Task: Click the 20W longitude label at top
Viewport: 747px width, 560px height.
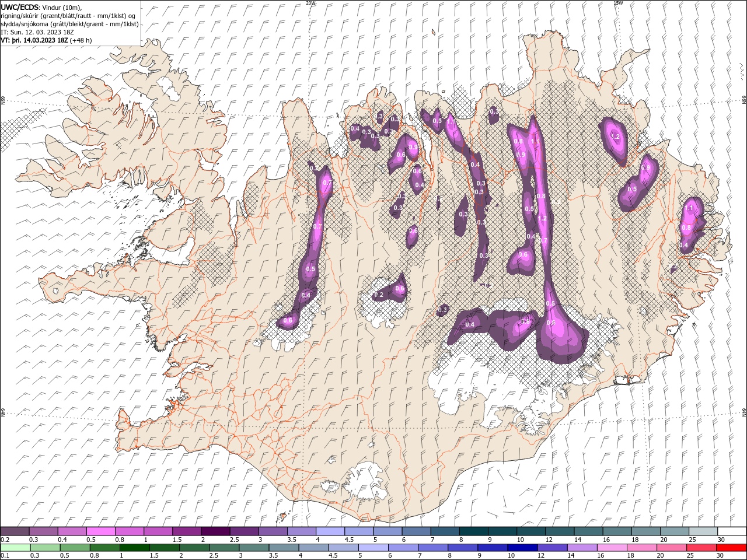Action: 310,3
